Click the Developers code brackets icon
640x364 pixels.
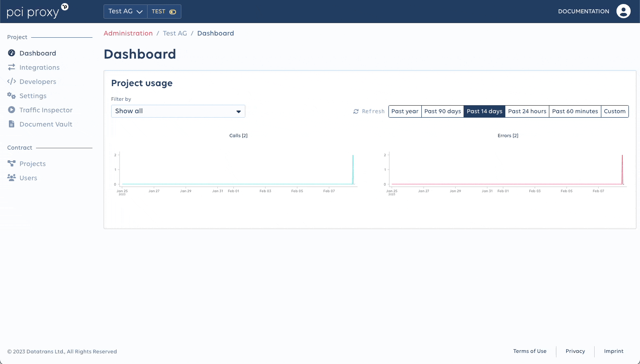[12, 82]
